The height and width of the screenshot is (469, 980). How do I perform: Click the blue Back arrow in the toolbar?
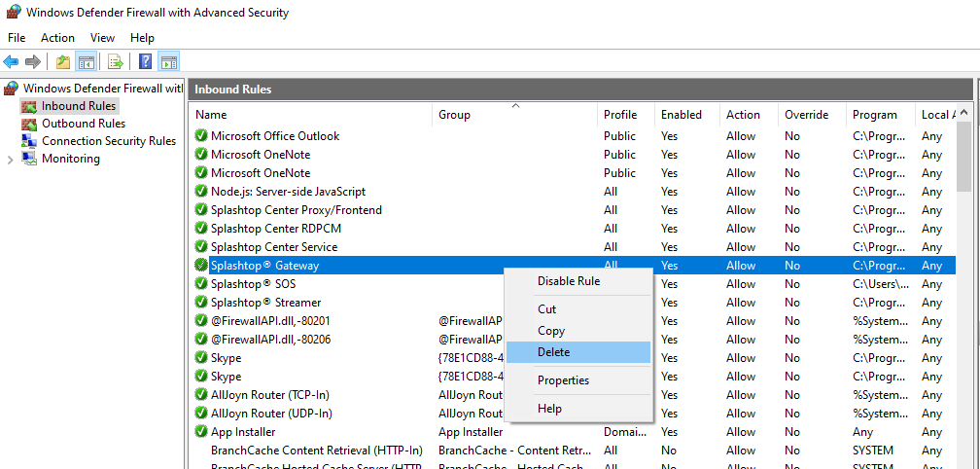coord(12,62)
